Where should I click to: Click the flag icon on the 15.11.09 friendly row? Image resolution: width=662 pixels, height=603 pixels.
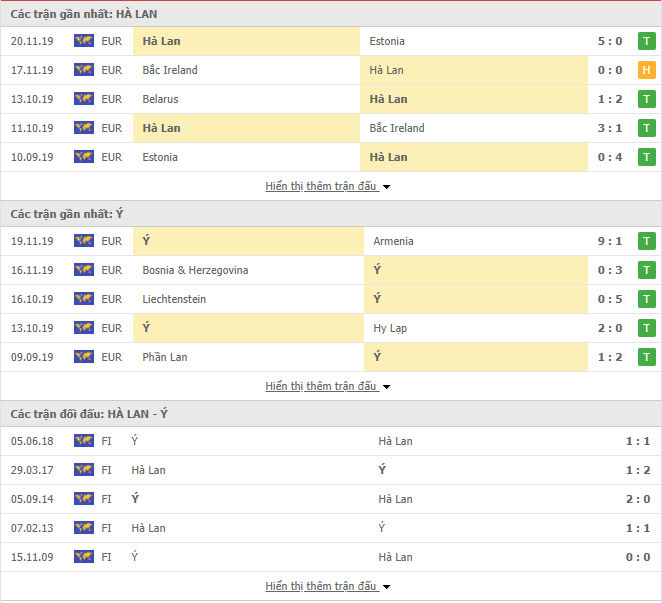click(84, 557)
